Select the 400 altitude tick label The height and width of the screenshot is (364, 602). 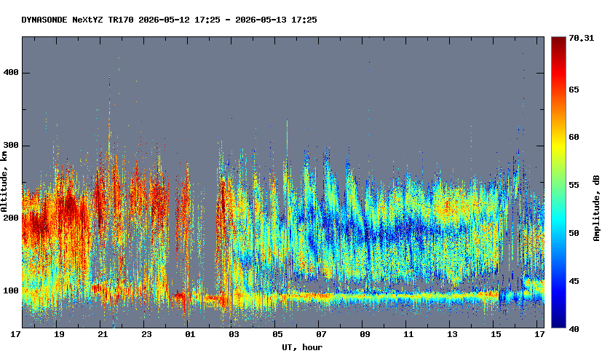[11, 73]
